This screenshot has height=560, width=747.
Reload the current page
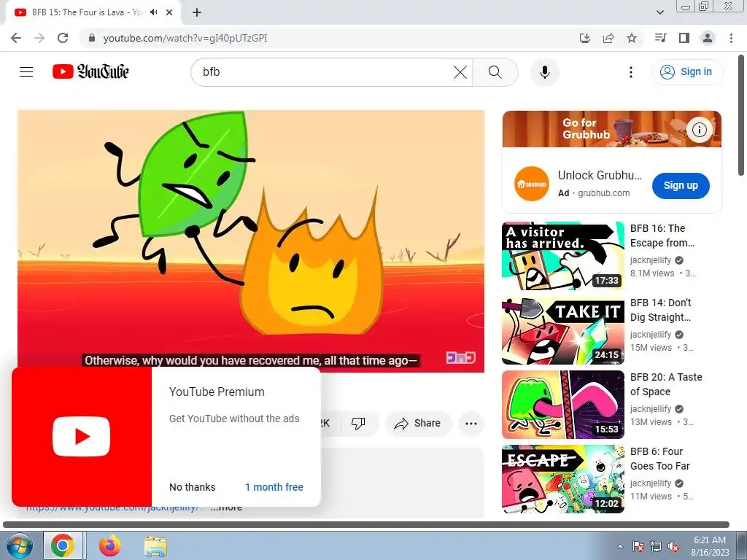click(x=63, y=38)
